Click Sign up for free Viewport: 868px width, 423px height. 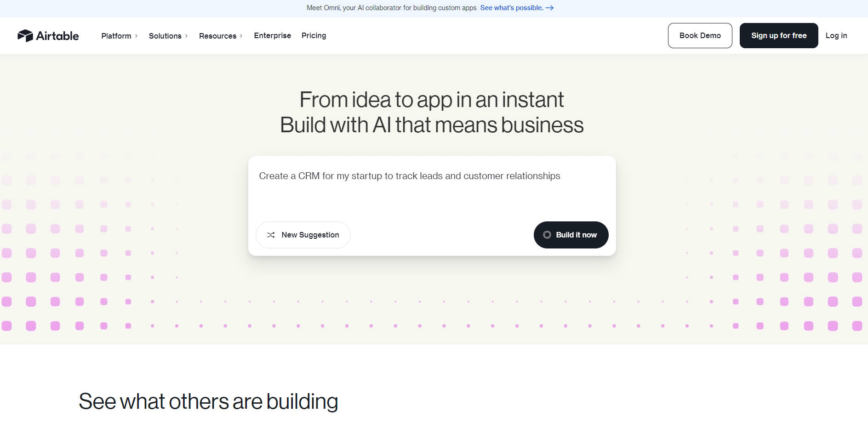(778, 35)
